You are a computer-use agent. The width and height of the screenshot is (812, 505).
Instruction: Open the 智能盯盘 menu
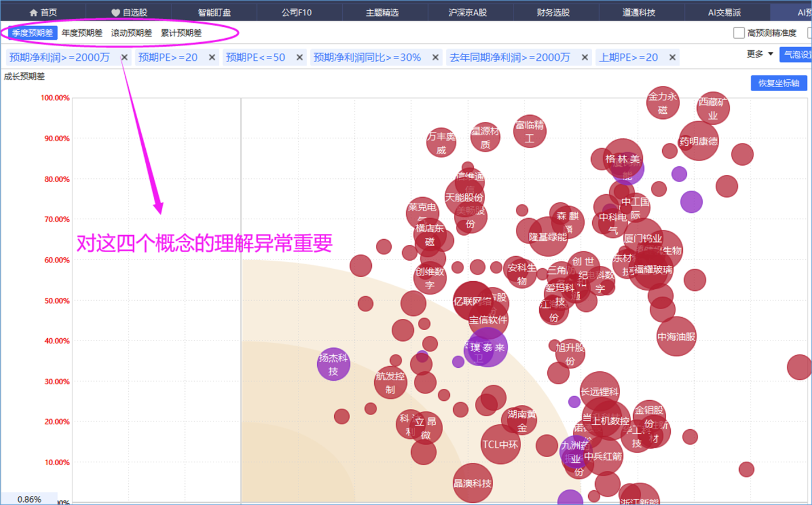point(215,13)
